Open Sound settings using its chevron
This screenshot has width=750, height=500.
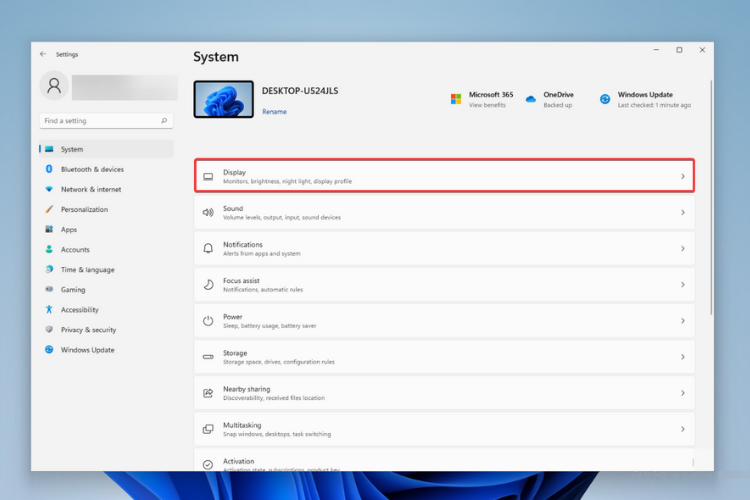(683, 213)
